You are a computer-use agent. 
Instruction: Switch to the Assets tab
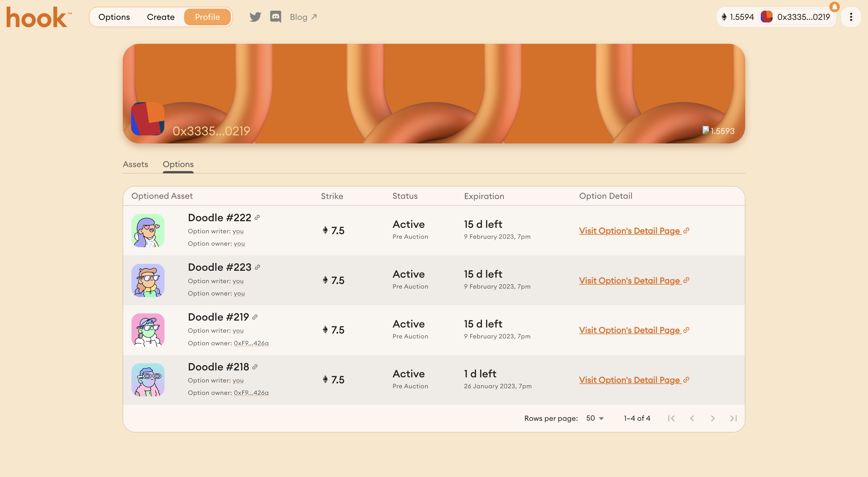(x=135, y=164)
